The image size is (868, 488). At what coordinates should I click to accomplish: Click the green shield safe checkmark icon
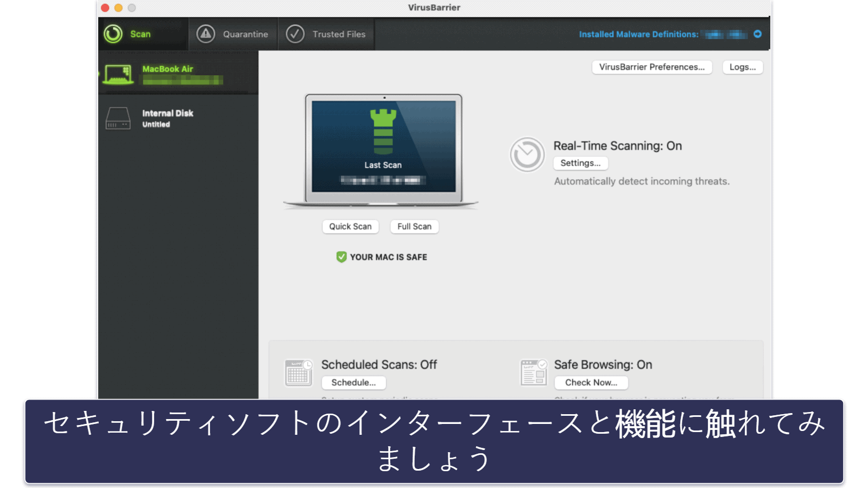(341, 257)
